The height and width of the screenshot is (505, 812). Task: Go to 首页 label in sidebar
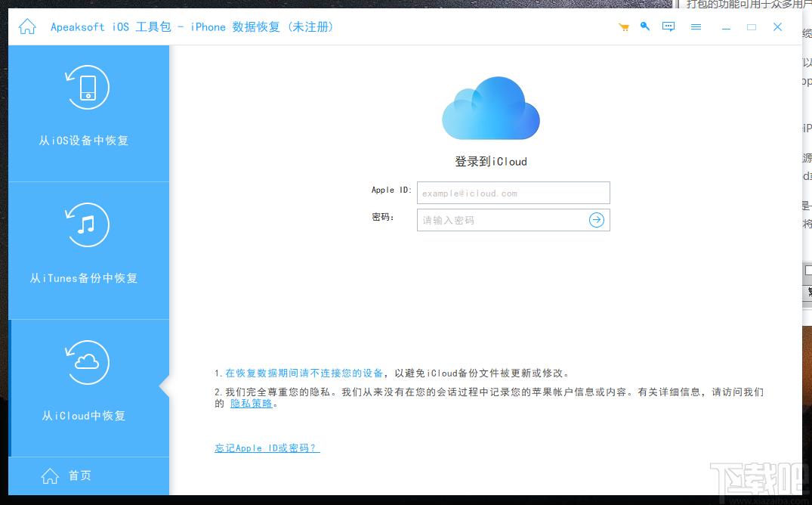click(x=80, y=476)
